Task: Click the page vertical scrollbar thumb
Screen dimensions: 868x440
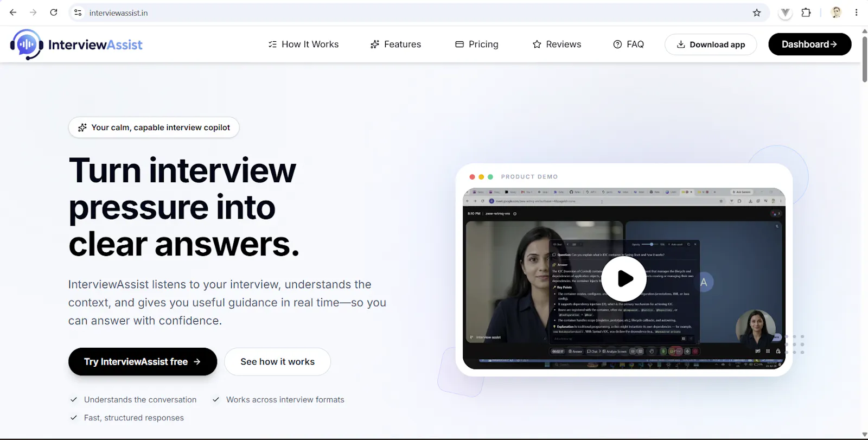Action: point(864,59)
